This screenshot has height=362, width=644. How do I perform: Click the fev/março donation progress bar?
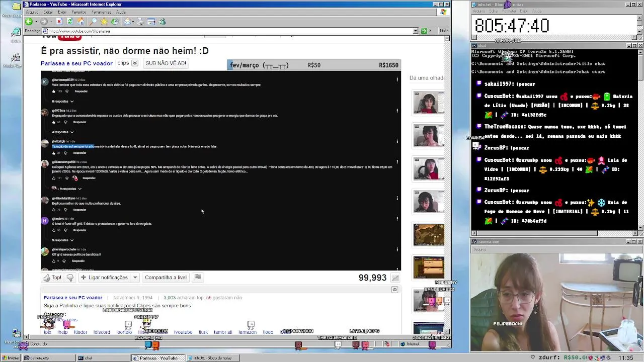coord(314,65)
